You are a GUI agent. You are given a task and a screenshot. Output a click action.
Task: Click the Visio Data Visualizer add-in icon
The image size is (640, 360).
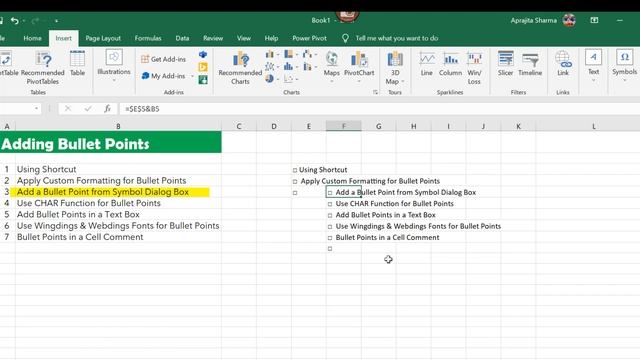tap(203, 54)
